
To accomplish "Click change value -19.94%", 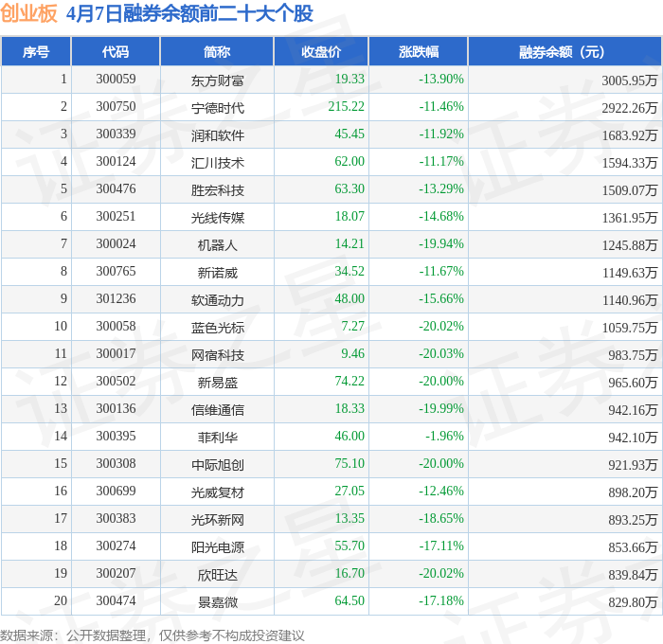I will (x=441, y=244).
